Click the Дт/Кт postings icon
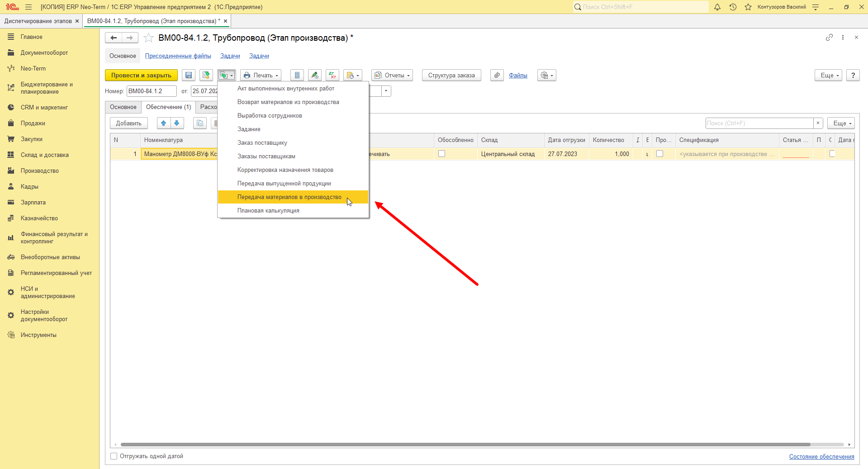This screenshot has width=868, height=469. click(332, 75)
